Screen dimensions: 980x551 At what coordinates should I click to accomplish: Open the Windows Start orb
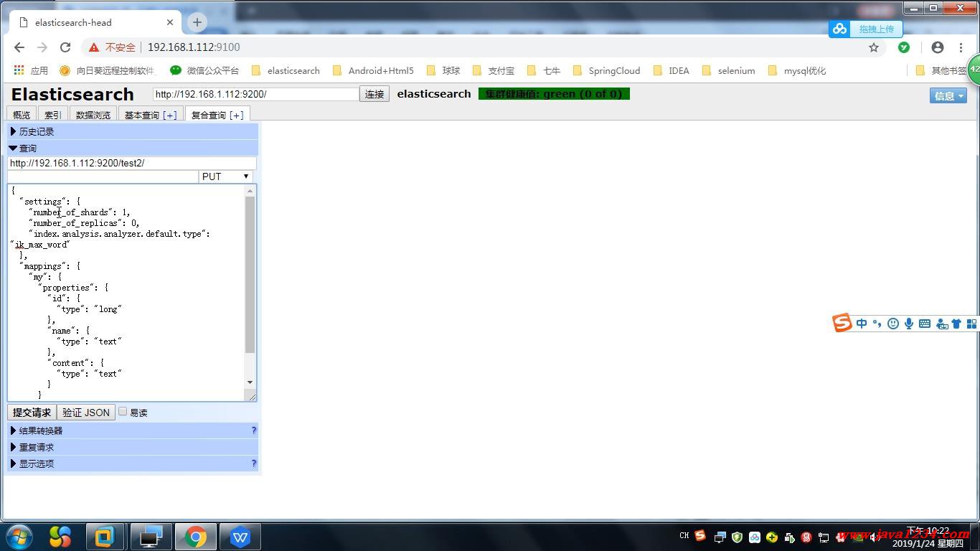(x=19, y=537)
